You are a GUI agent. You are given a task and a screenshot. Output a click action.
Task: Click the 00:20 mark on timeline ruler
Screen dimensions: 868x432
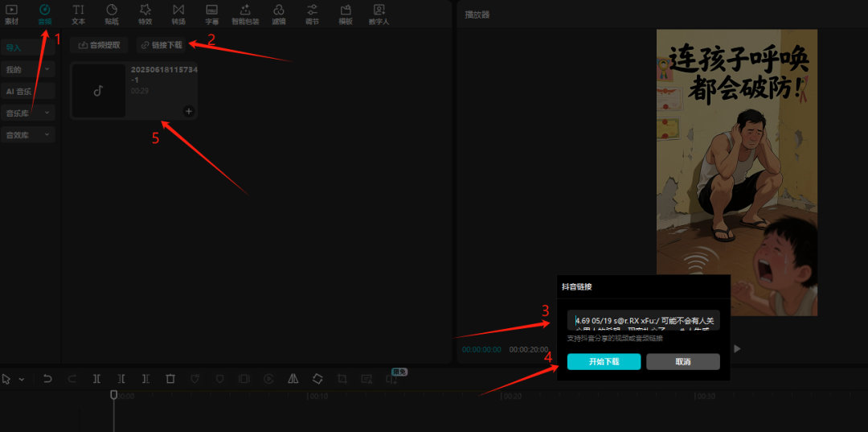[x=511, y=397]
